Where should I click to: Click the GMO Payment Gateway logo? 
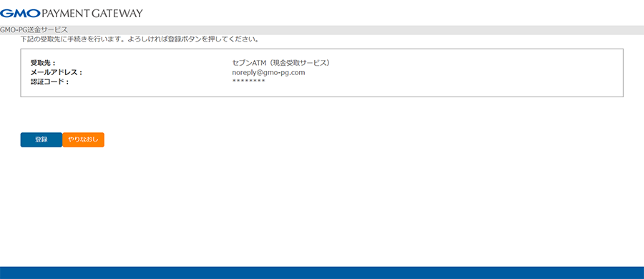[72, 13]
